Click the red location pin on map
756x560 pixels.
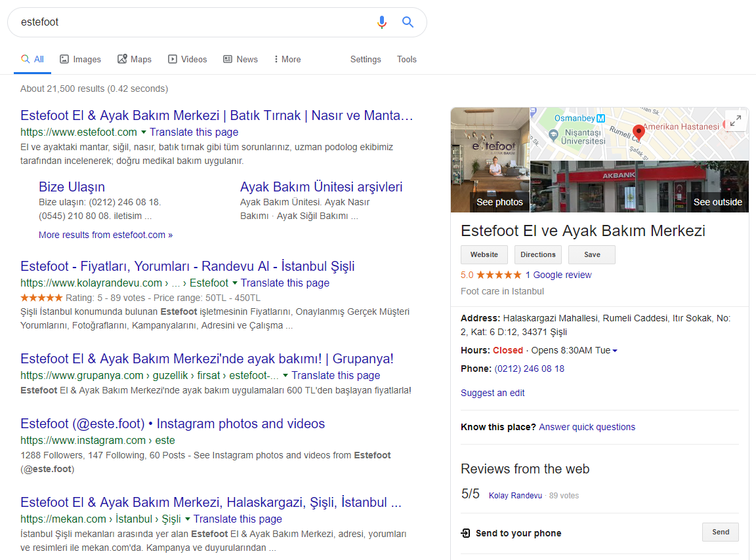[x=639, y=132]
